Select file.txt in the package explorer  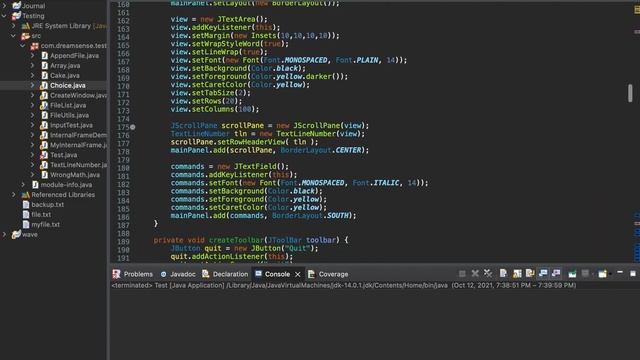coord(41,215)
